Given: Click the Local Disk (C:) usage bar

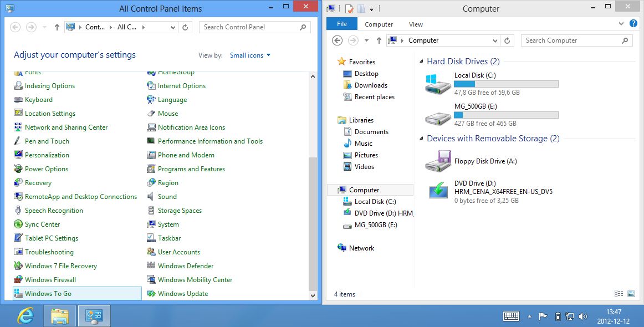Looking at the screenshot, I should coord(506,84).
